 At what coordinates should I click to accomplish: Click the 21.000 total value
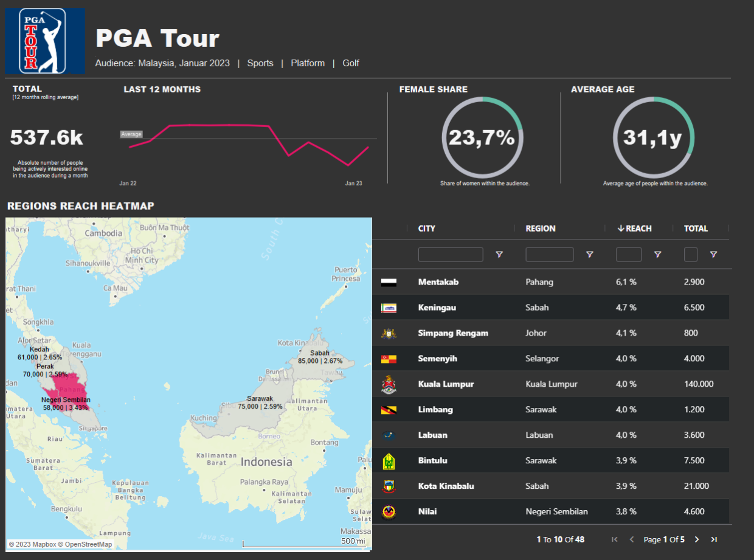[697, 486]
